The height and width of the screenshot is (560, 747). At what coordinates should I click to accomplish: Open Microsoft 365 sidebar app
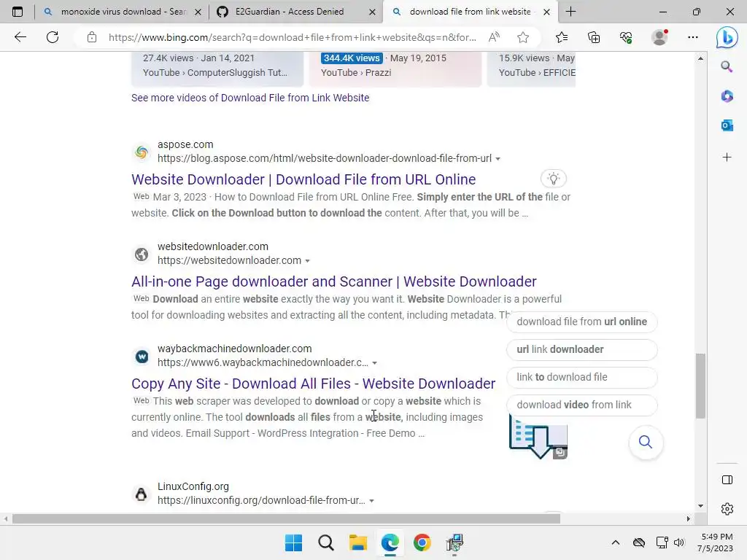coord(727,96)
